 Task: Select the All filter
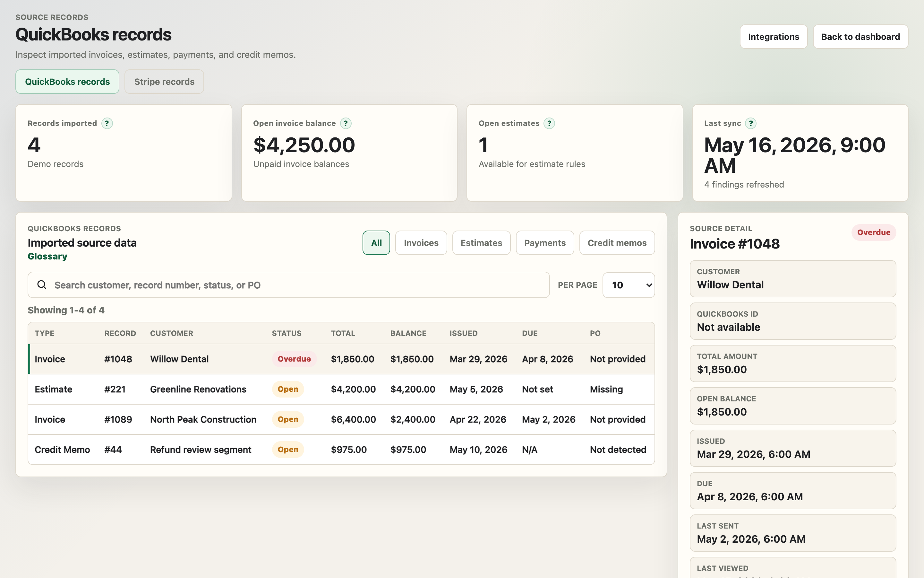[376, 243]
